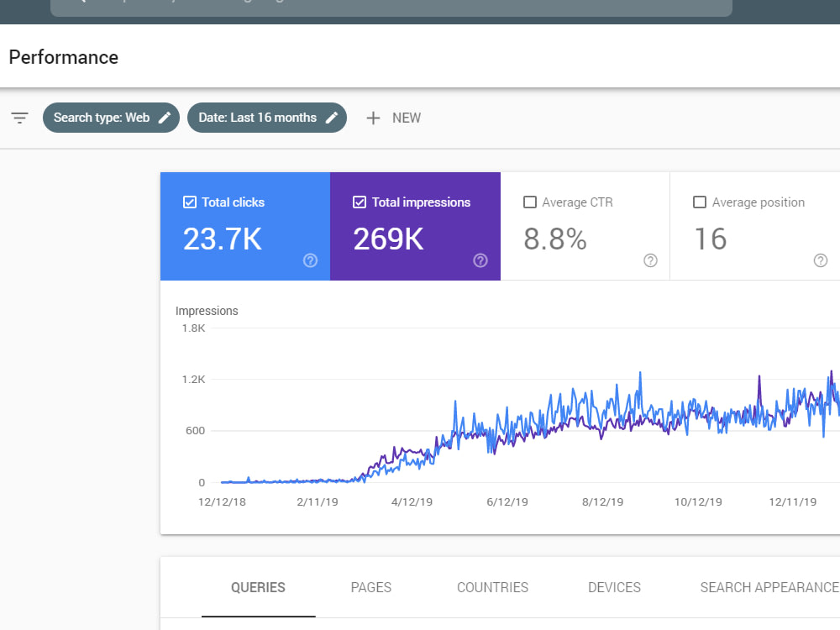Select the 8.8% average CTR value
840x630 pixels.
555,239
